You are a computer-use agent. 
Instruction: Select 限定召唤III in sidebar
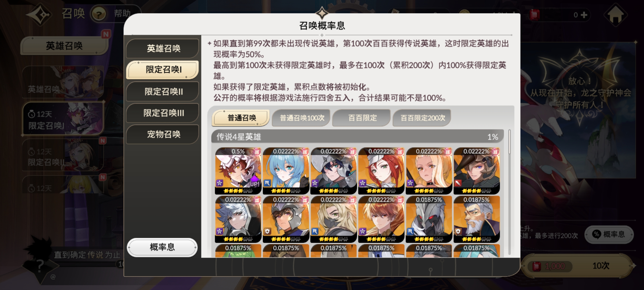[163, 113]
